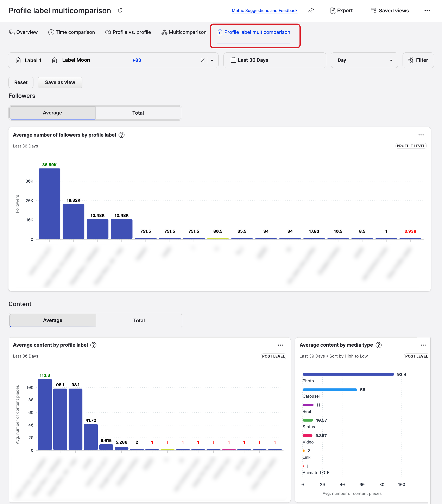The width and height of the screenshot is (442, 504).
Task: Click help icon for Average content by media type
Action: tap(378, 345)
